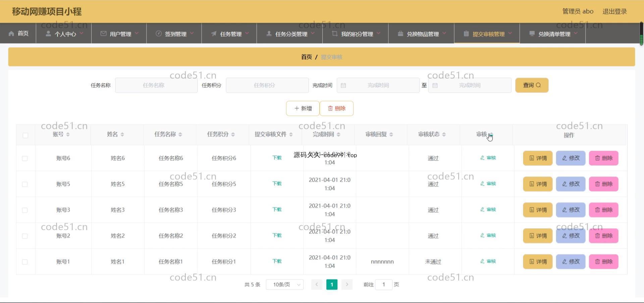Click the 前往 page number input
Image resolution: width=644 pixels, height=303 pixels.
384,285
